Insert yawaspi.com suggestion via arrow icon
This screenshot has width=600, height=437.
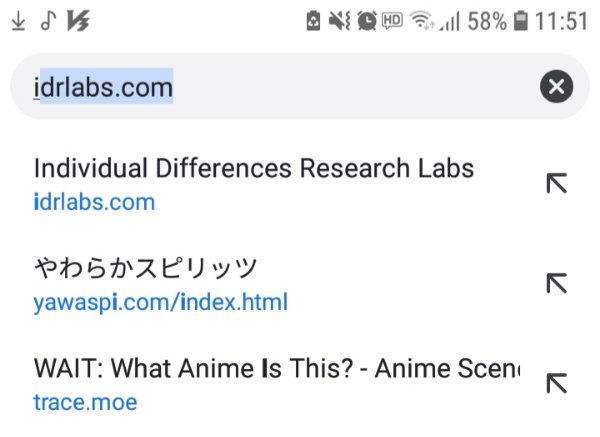pyautogui.click(x=556, y=283)
